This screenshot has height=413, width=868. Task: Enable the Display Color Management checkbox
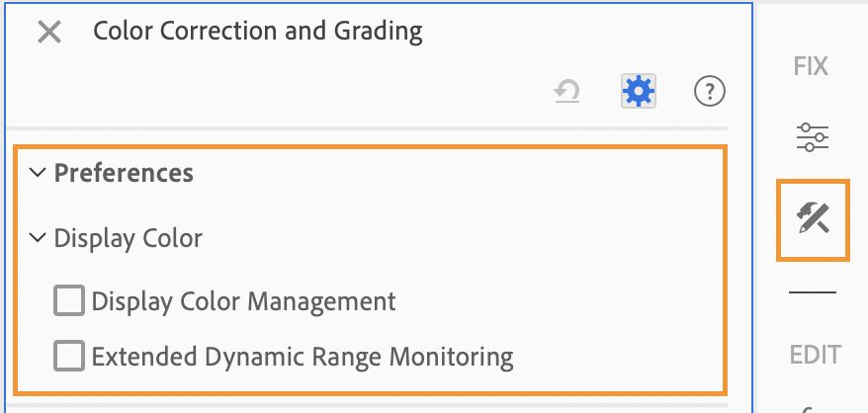click(69, 300)
